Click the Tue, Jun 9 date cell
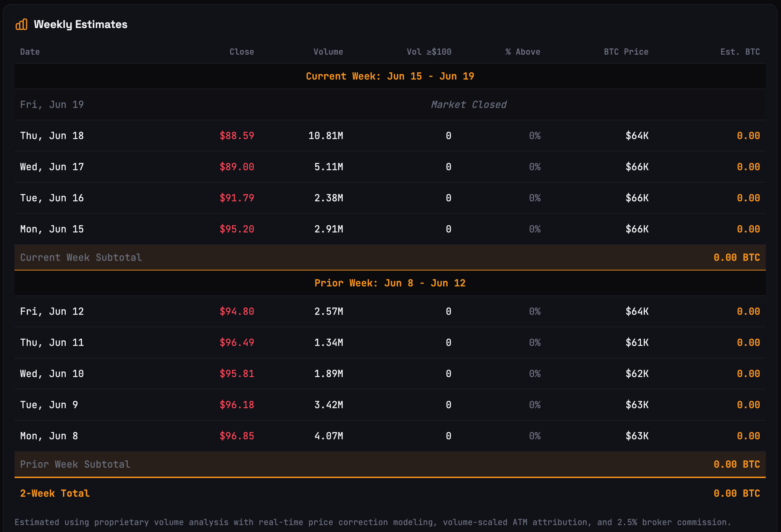The image size is (781, 532). 49,405
